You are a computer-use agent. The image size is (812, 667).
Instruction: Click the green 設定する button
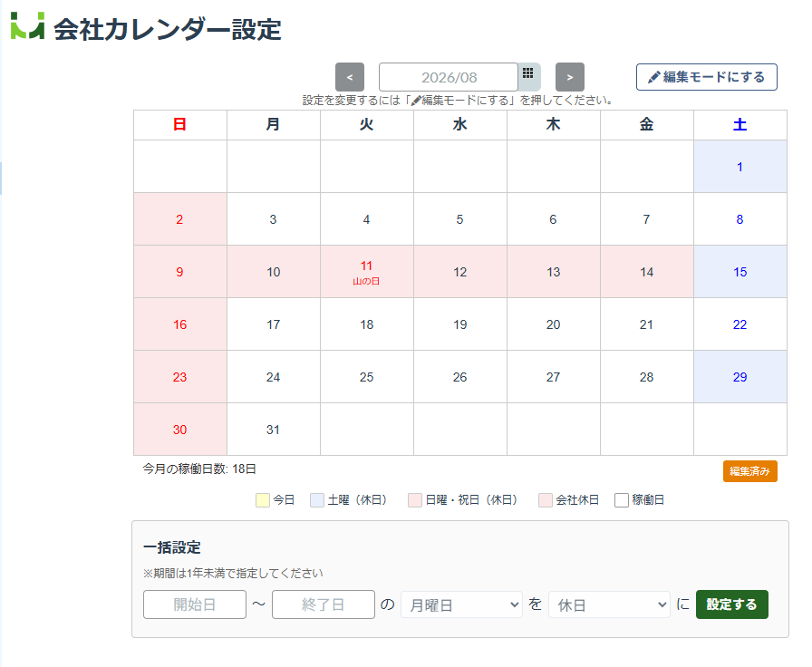[x=731, y=604]
